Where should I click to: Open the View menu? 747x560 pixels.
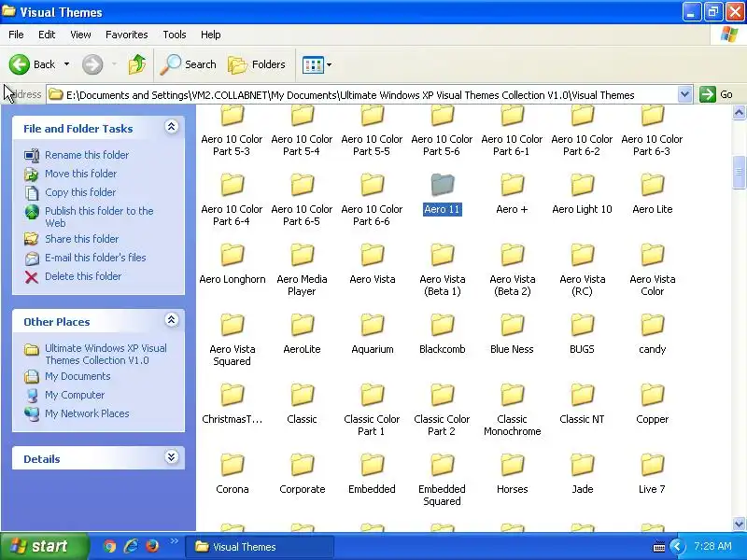80,35
